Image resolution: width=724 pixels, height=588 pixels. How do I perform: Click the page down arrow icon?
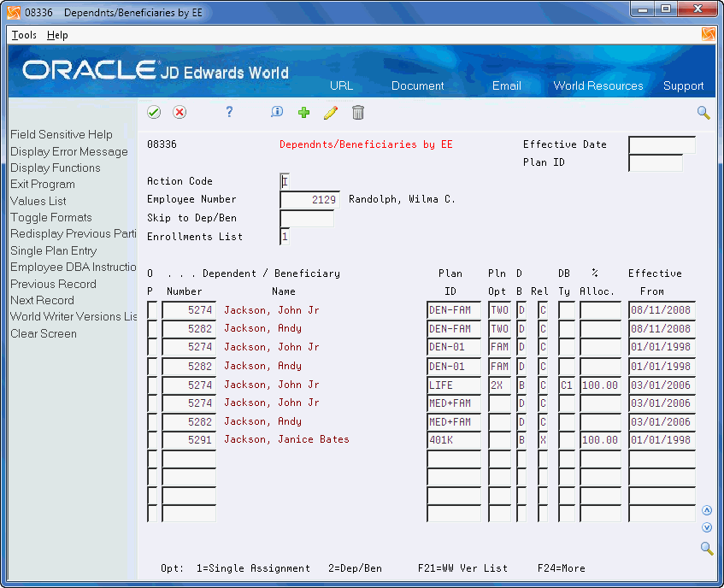coord(706,527)
